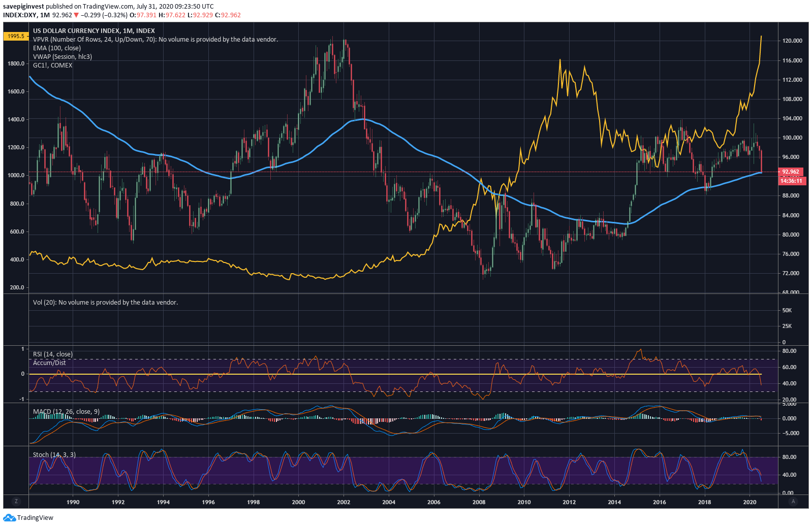Click the A auto-scale icon at bottom-right
This screenshot has height=527, width=812.
click(793, 501)
